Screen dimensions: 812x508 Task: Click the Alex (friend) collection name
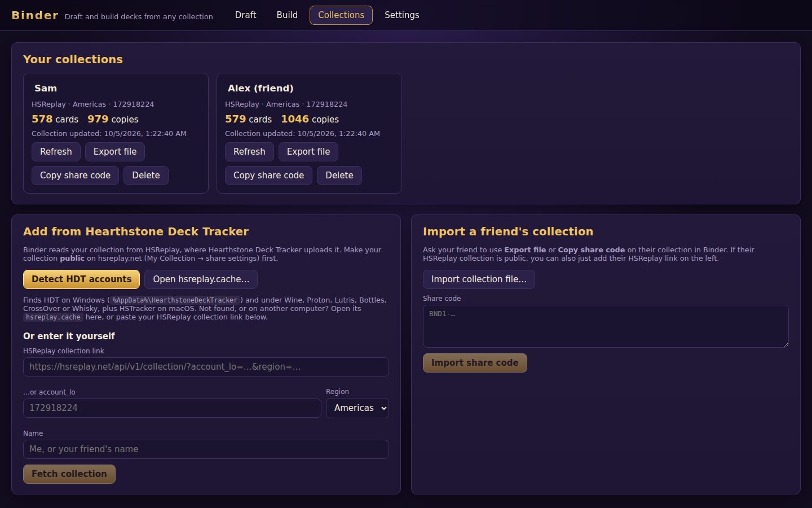[261, 88]
